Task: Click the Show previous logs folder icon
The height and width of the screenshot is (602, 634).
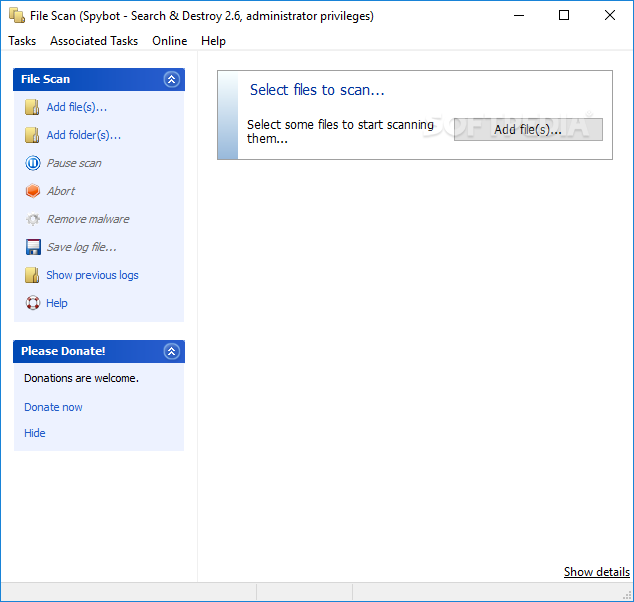Action: click(x=32, y=275)
